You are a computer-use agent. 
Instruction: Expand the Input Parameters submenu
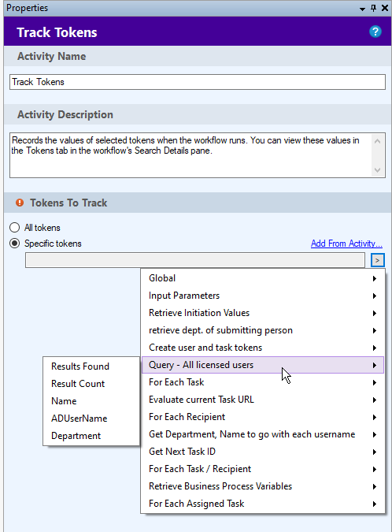[263, 296]
